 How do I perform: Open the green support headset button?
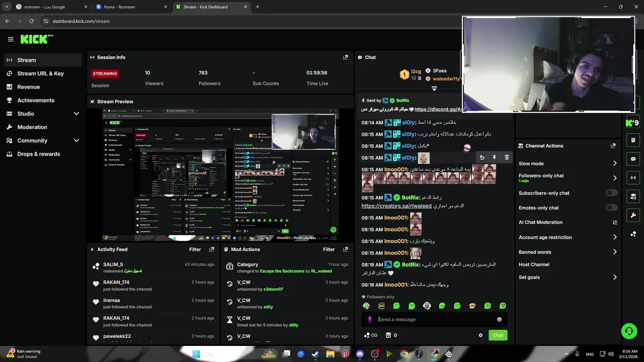629,331
